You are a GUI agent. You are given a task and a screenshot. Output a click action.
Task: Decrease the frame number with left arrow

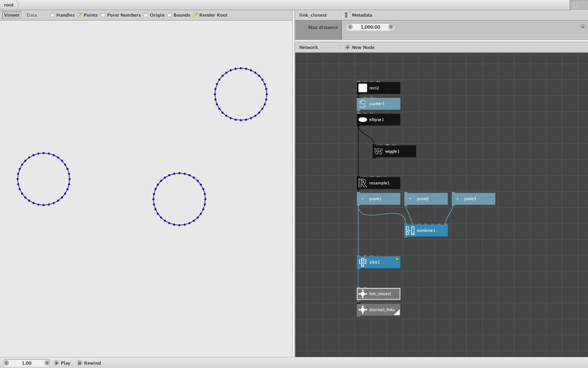(x=6, y=363)
